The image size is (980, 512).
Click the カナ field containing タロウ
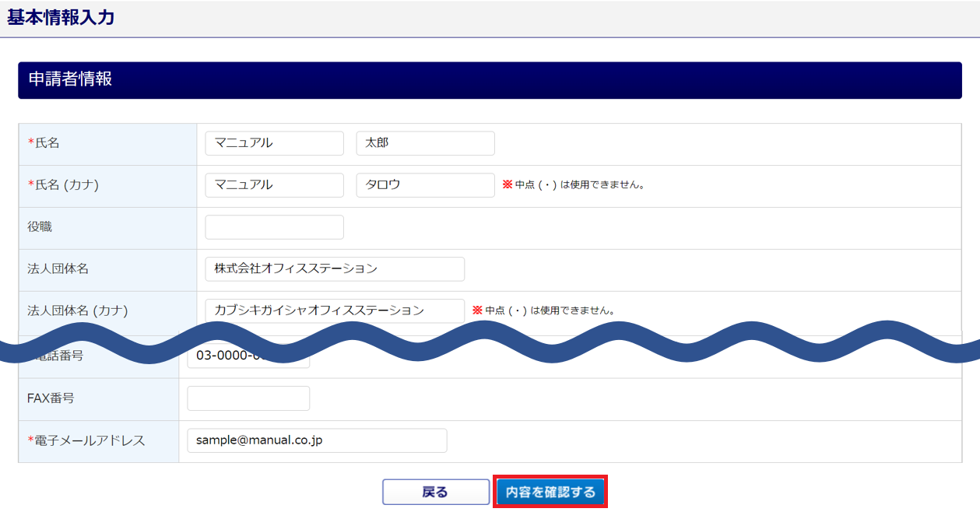point(425,185)
